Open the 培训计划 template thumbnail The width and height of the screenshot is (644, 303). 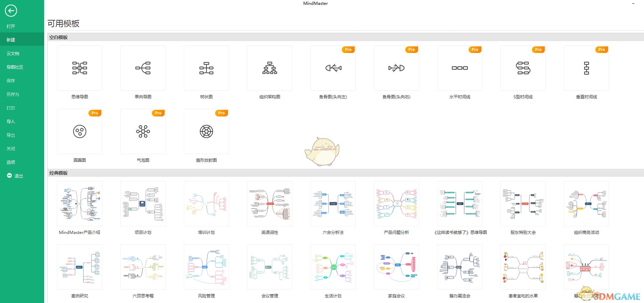coord(206,204)
